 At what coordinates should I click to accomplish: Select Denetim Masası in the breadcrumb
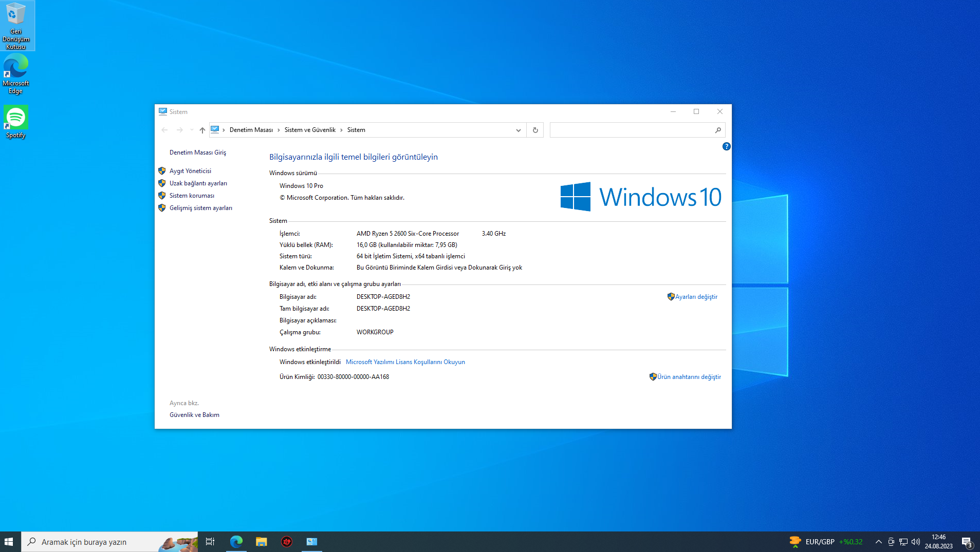coord(251,130)
